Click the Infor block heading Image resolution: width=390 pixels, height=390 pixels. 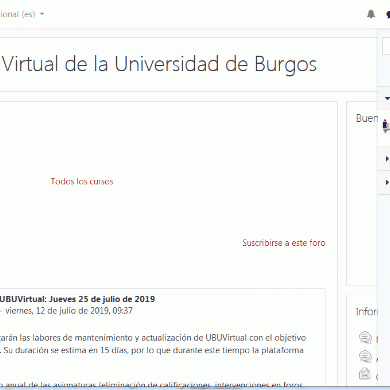click(x=367, y=312)
